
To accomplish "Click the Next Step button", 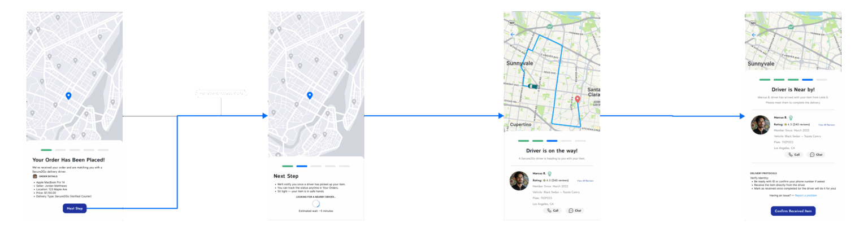I will point(75,208).
